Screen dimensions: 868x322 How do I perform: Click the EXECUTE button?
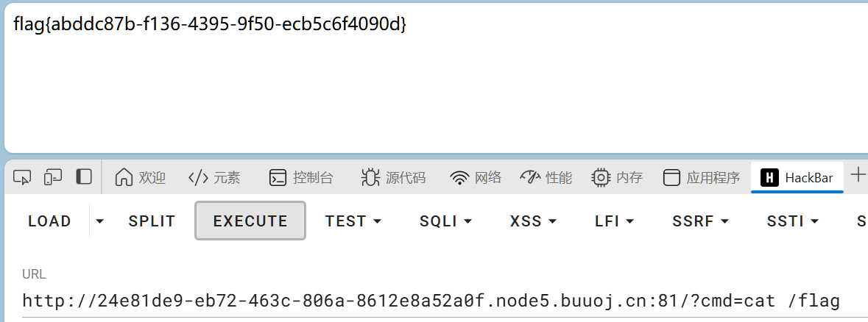click(250, 221)
